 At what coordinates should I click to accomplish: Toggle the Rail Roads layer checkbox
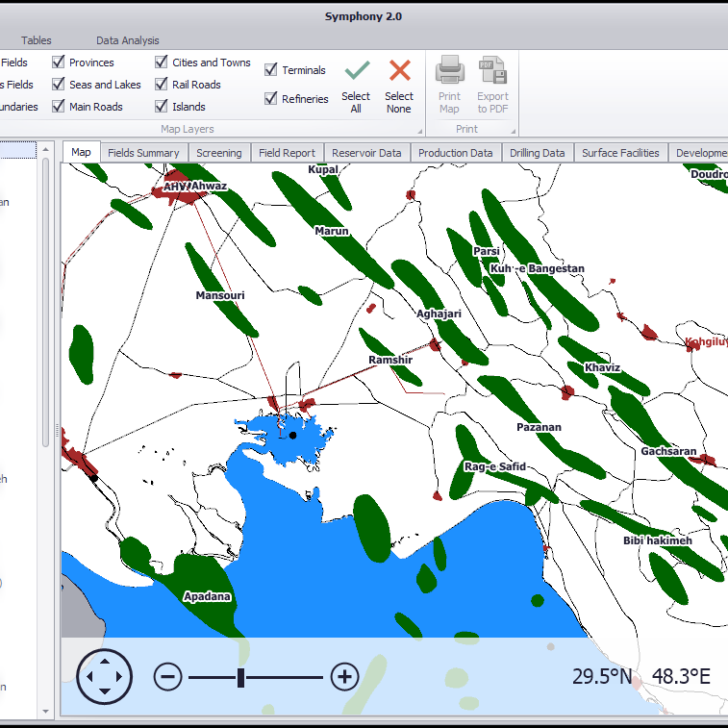pyautogui.click(x=162, y=85)
